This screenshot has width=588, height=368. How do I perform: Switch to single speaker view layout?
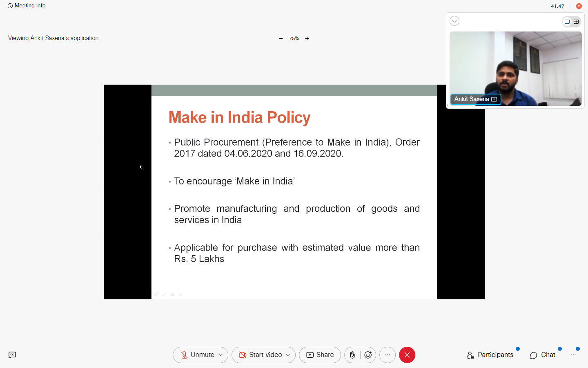[567, 22]
